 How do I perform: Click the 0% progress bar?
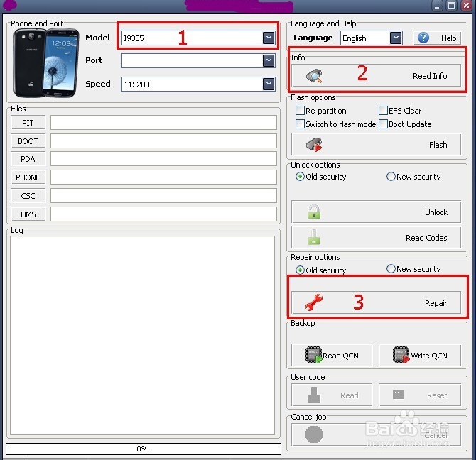coord(144,449)
